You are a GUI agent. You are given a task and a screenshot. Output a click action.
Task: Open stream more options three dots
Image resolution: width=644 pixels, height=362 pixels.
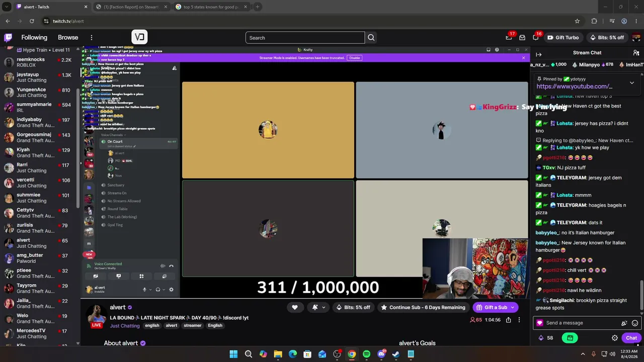point(519,320)
